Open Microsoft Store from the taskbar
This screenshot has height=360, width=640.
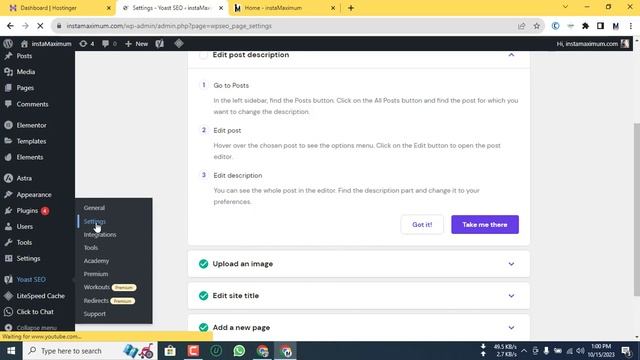point(170,351)
